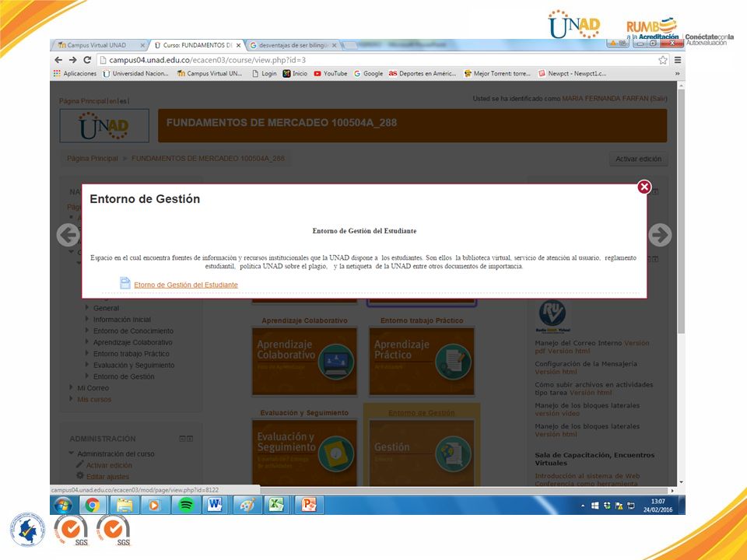747x560 pixels.
Task: Open media player from taskbar
Action: pyautogui.click(x=155, y=506)
